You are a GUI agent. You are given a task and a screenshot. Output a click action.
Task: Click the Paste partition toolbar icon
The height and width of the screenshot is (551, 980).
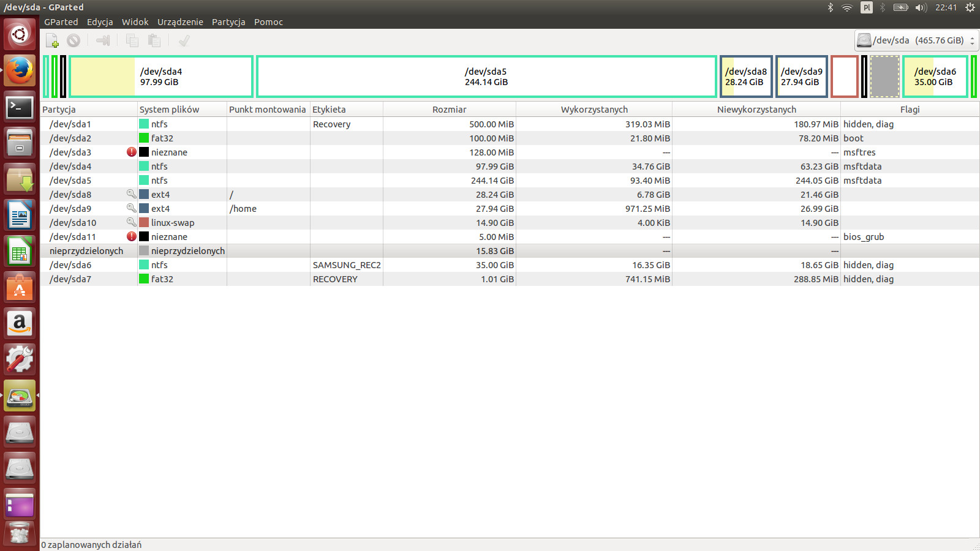coord(154,40)
